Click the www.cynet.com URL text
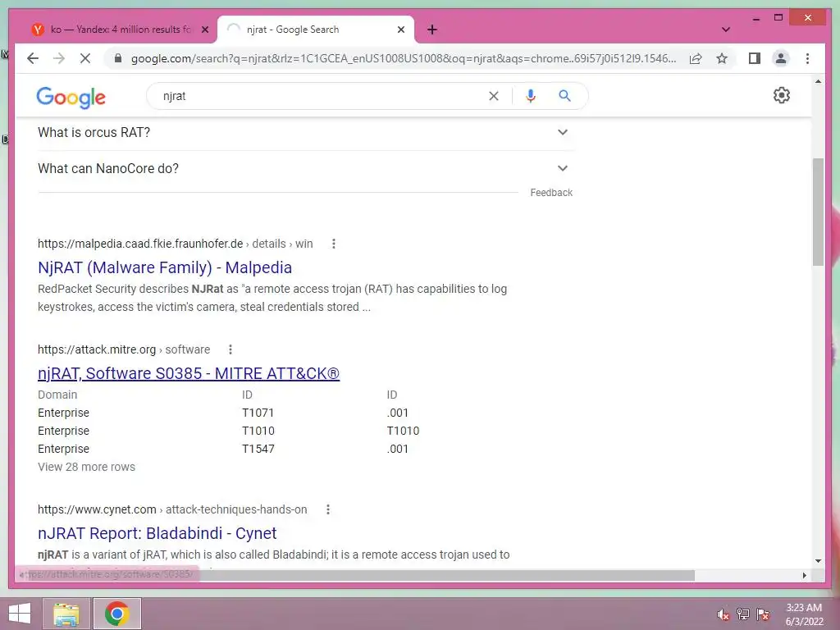This screenshot has width=840, height=630. click(97, 509)
